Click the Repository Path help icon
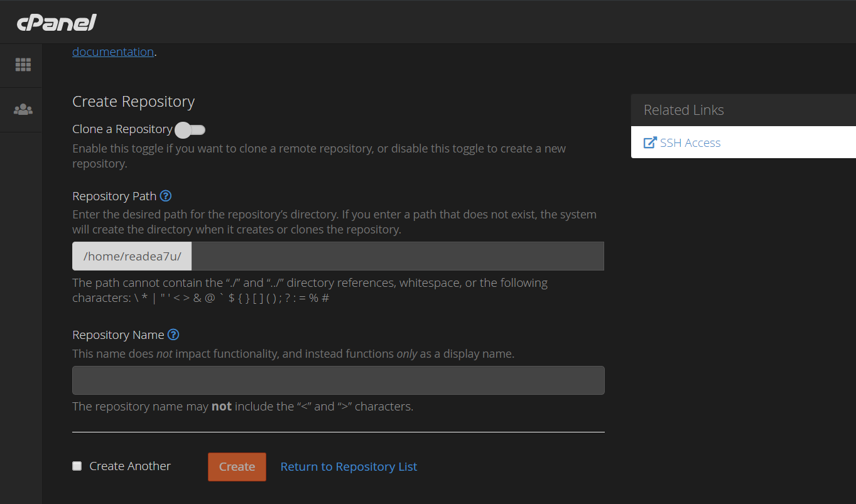 166,196
